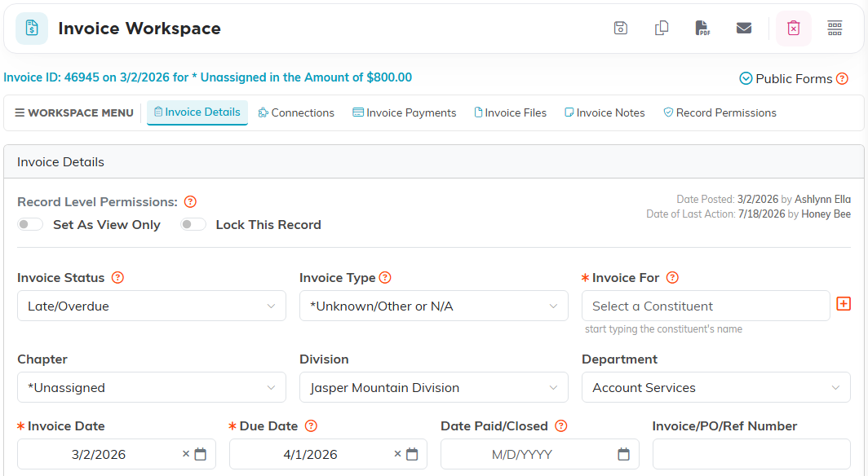Image resolution: width=868 pixels, height=476 pixels.
Task: Toggle Lock This Record switch
Action: tap(193, 224)
